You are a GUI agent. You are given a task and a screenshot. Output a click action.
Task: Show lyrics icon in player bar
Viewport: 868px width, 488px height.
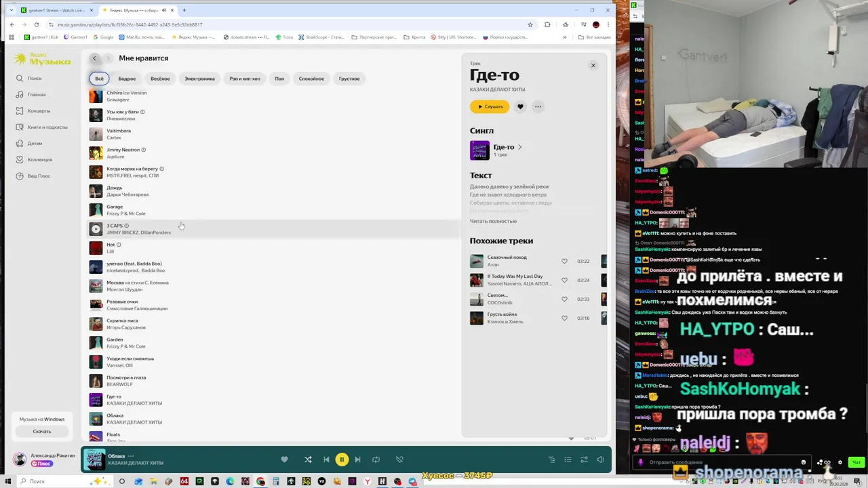tap(551, 460)
